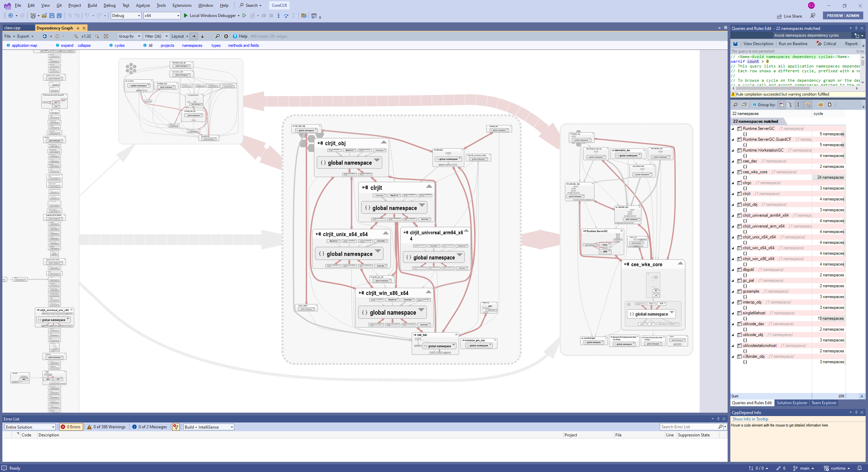Viewport: 868px width, 472px height.
Task: Toggle the colored code elements grouping button
Action: pyautogui.click(x=808, y=105)
